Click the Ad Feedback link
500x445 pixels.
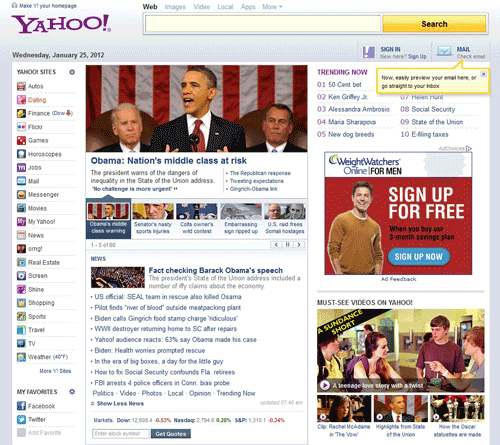(x=399, y=279)
